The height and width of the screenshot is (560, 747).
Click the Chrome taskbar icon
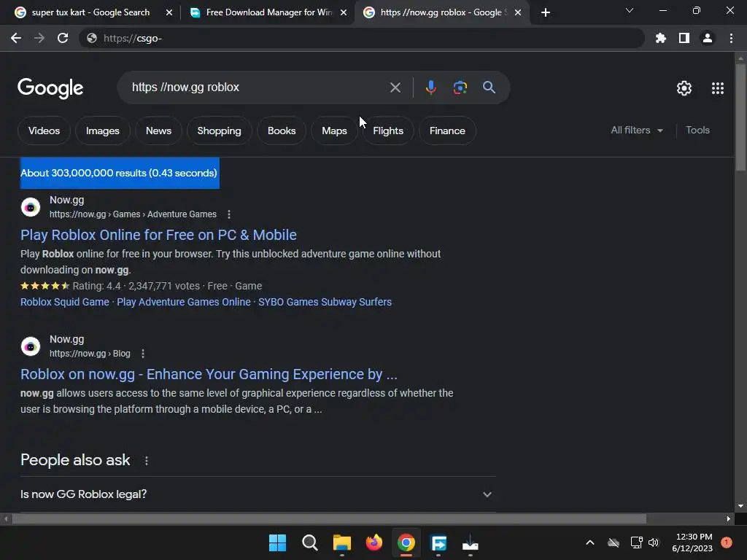pyautogui.click(x=406, y=542)
